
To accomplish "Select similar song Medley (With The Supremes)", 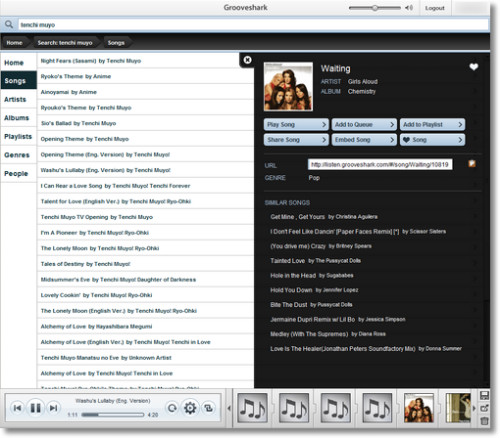I will [328, 334].
